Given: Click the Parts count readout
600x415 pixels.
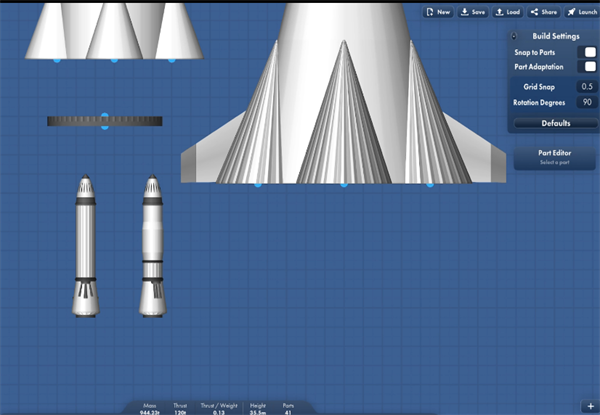Looking at the screenshot, I should pos(288,408).
